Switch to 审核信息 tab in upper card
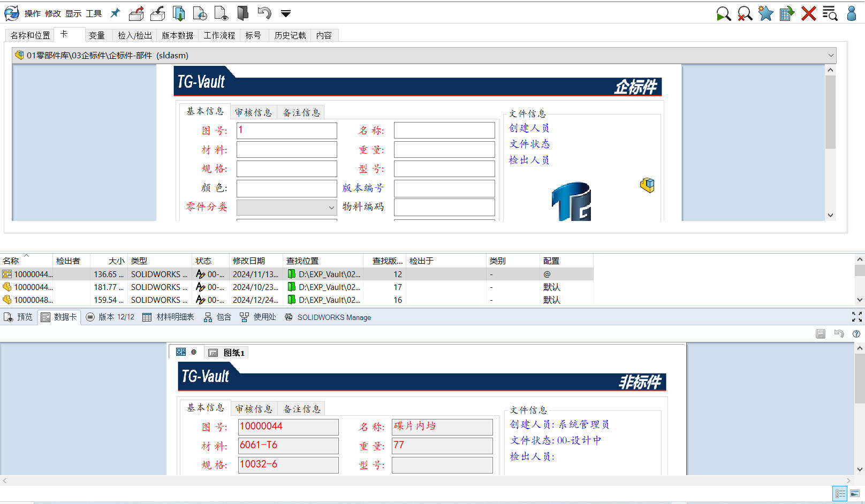 [253, 112]
